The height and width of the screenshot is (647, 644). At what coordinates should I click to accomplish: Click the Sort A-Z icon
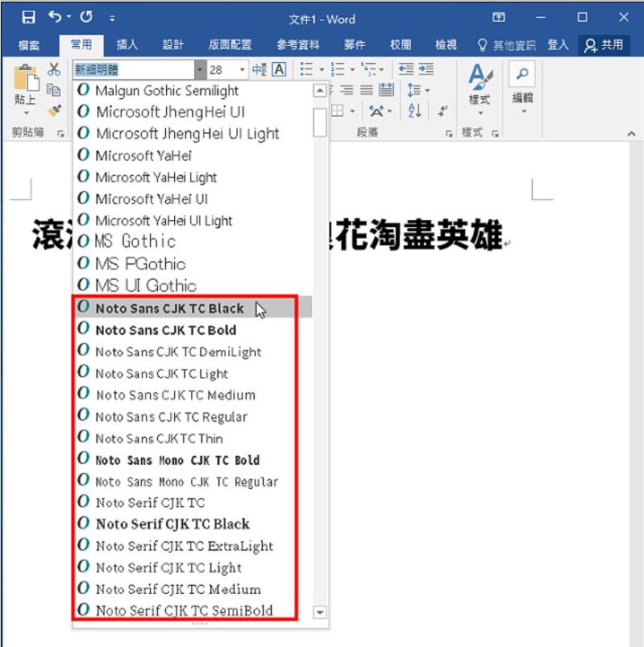(414, 110)
